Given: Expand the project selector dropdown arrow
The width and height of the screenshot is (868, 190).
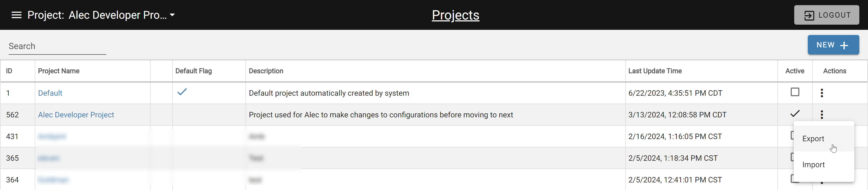Looking at the screenshot, I should coord(172,15).
